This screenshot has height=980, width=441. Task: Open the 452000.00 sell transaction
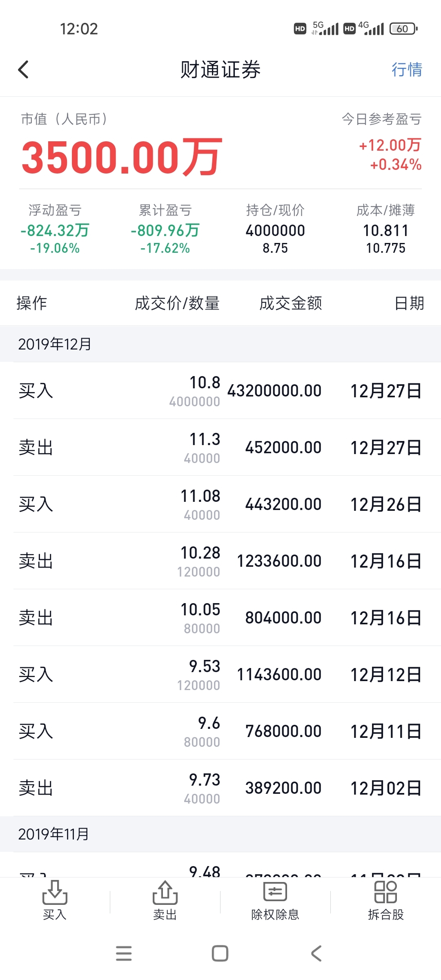tap(220, 447)
